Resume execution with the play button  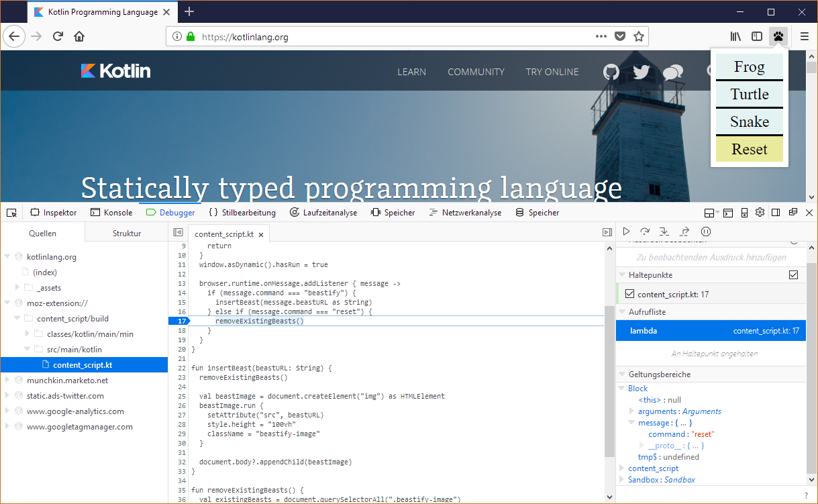[627, 232]
